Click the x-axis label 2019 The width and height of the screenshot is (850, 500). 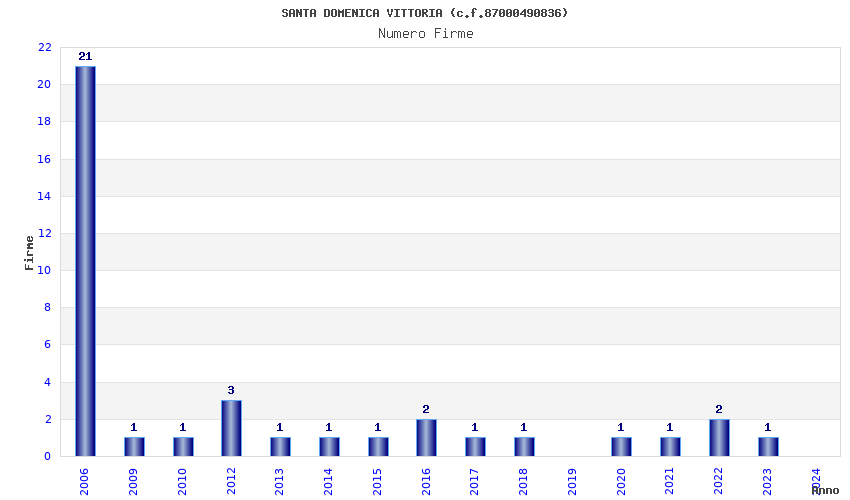pos(572,482)
